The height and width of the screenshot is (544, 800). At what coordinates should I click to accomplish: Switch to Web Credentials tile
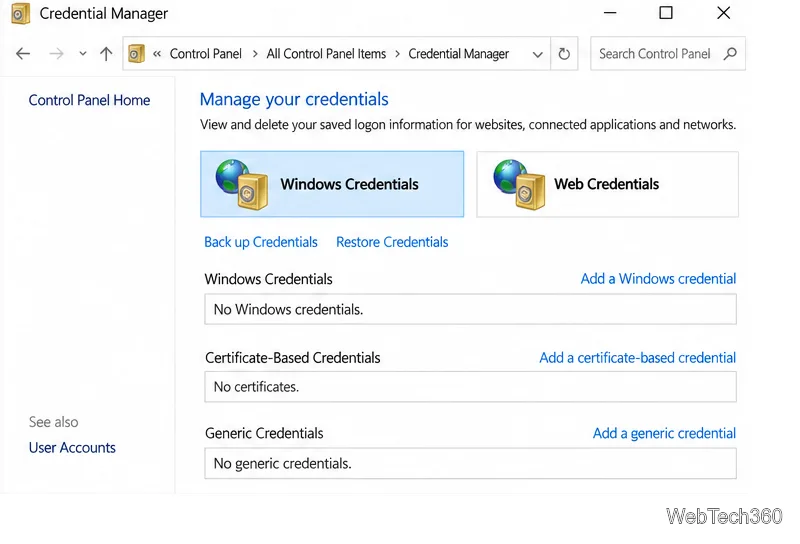pyautogui.click(x=607, y=184)
